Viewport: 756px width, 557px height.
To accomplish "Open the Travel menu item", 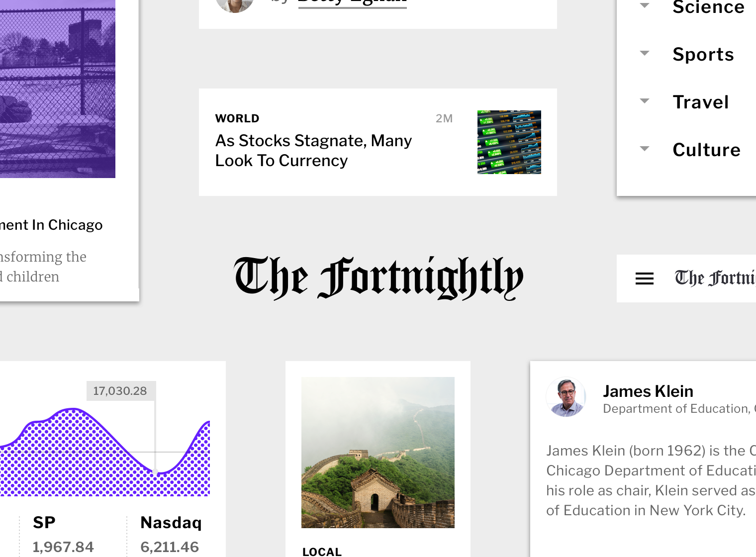I will [x=701, y=102].
